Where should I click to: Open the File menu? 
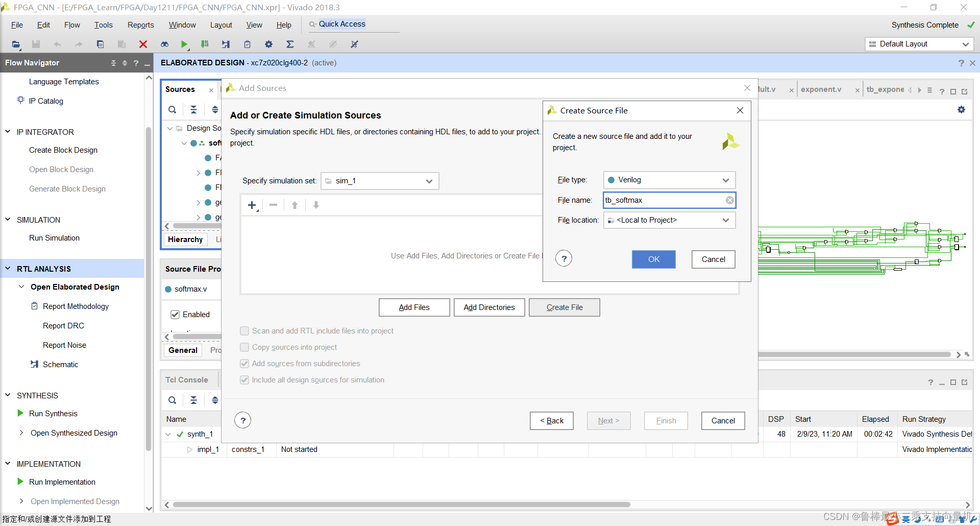pos(17,25)
